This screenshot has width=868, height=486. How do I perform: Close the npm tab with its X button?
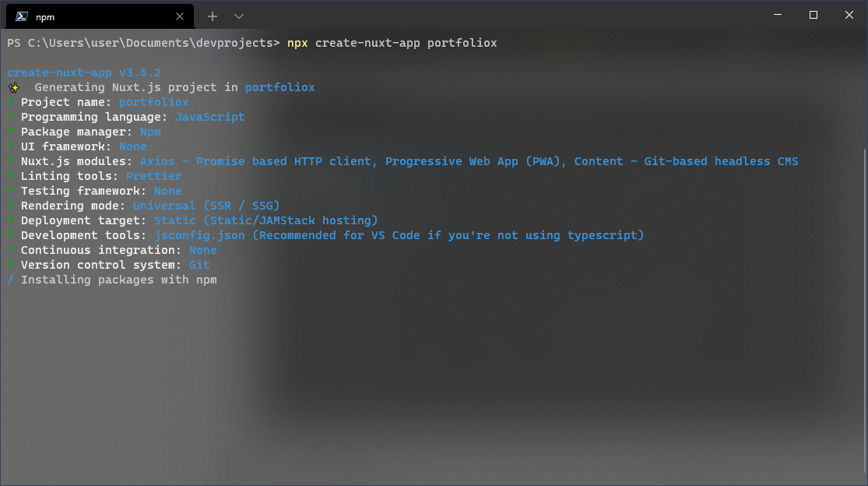tap(180, 16)
